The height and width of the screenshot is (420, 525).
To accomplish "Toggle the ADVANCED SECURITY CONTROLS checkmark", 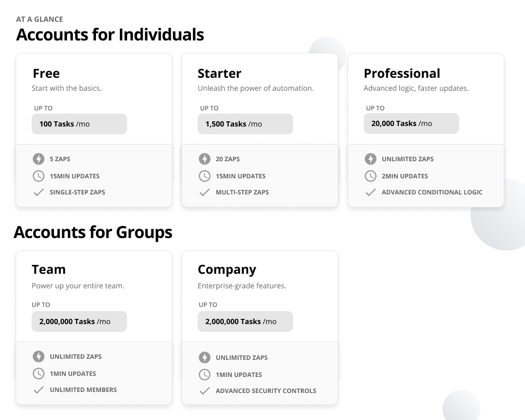I will tap(204, 391).
